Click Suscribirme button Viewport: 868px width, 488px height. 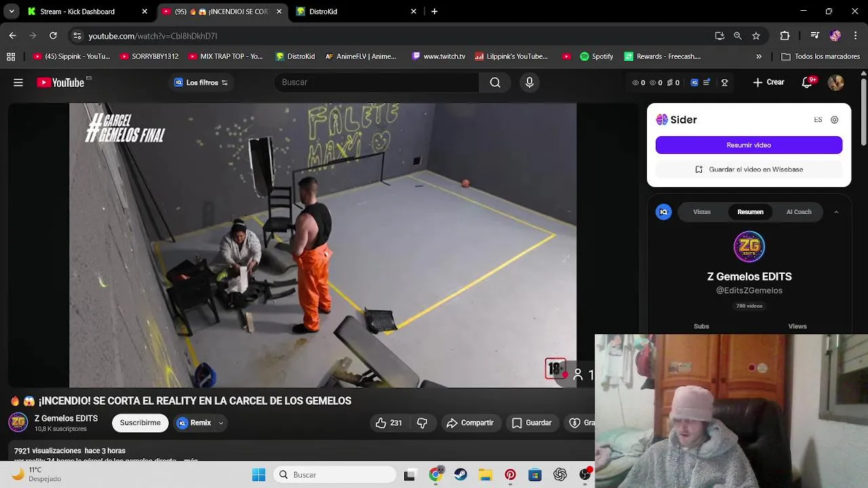(140, 423)
